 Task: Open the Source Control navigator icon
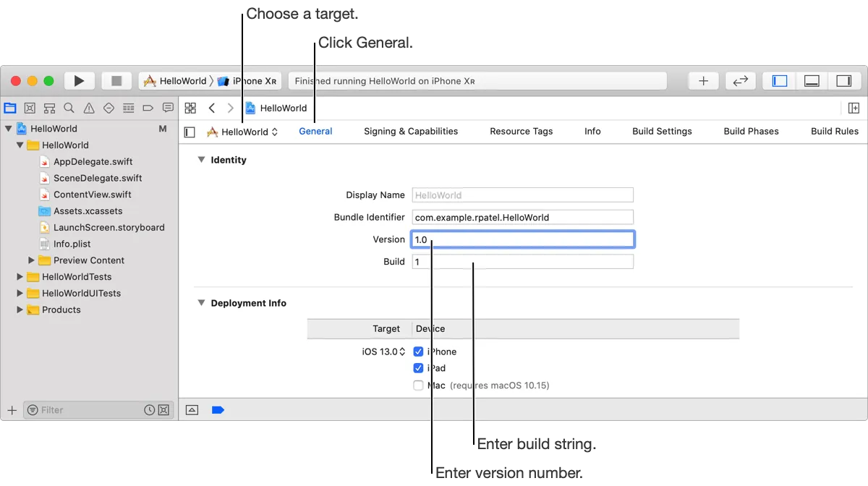[30, 108]
